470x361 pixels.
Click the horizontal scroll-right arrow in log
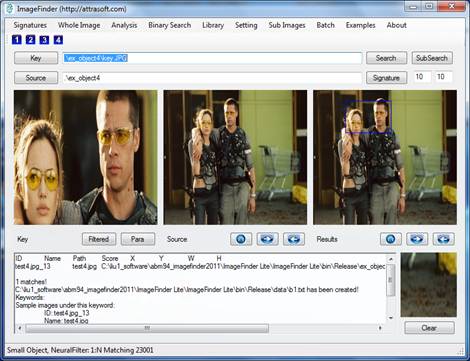(x=380, y=328)
